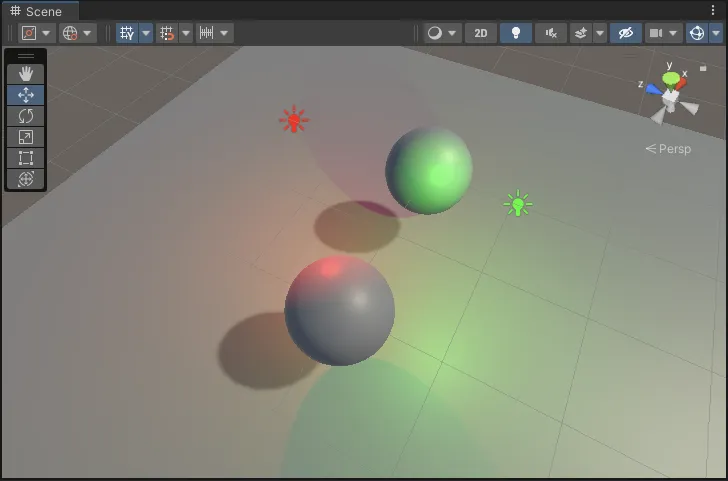
Task: Toggle 2D view mode
Action: (x=481, y=33)
